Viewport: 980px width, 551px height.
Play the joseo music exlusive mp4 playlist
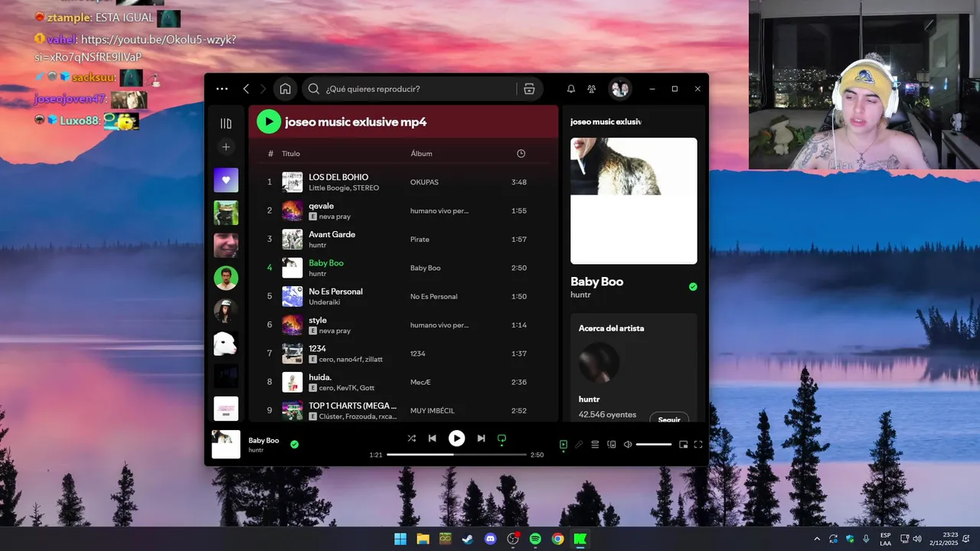click(x=269, y=122)
